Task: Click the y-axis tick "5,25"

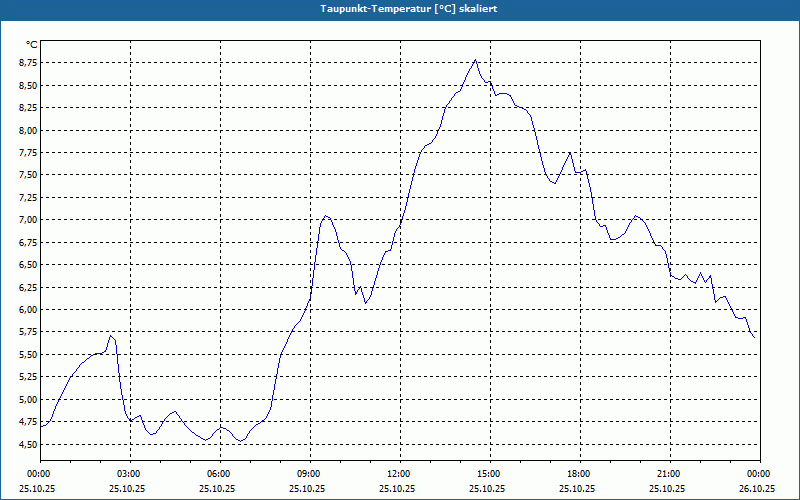Action: click(28, 377)
